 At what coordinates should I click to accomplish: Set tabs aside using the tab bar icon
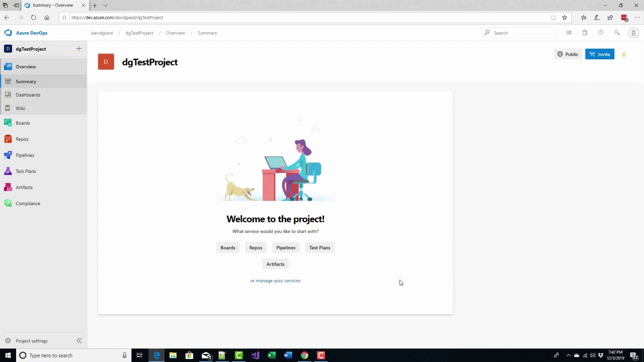pyautogui.click(x=16, y=6)
